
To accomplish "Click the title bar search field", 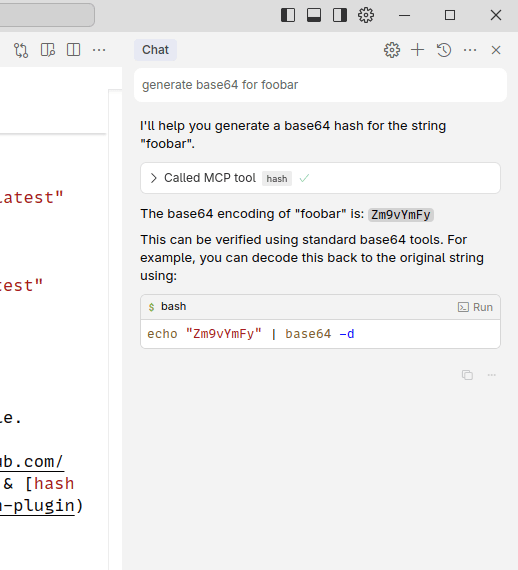I will 47,15.
